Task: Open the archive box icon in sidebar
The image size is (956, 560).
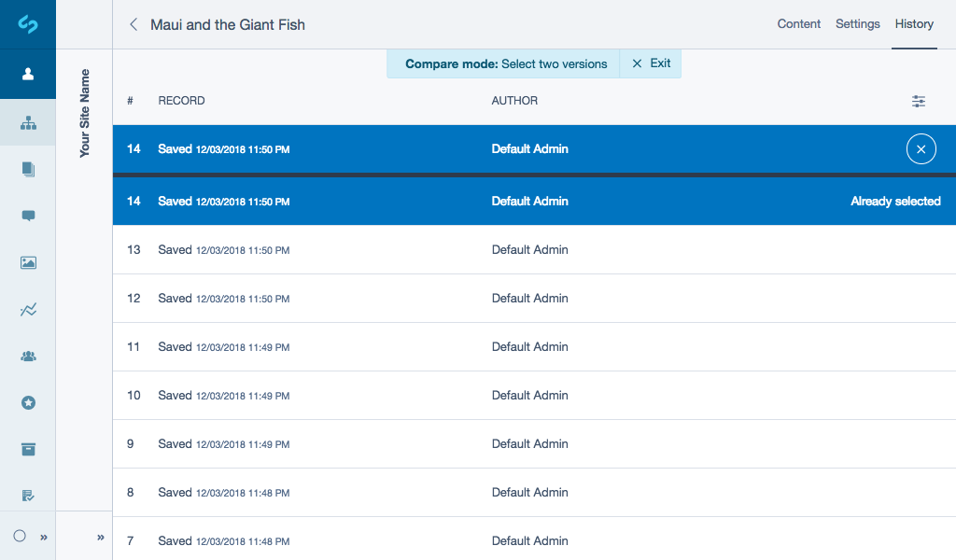Action: [x=28, y=449]
